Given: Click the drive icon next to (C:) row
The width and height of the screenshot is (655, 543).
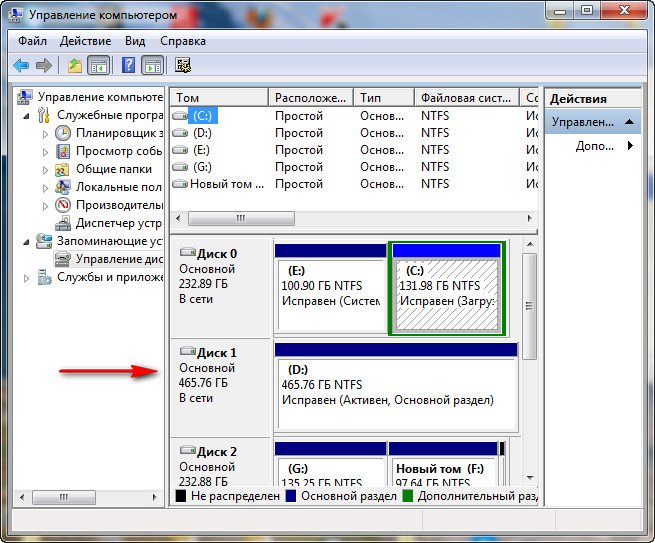Looking at the screenshot, I should (x=180, y=116).
